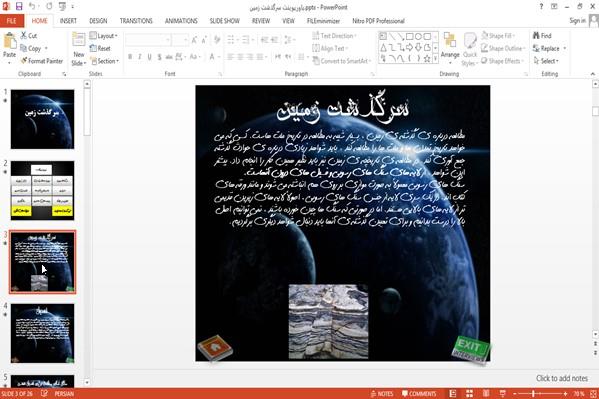599x399 pixels.
Task: Toggle the Comments pane from status bar
Action: [x=419, y=394]
